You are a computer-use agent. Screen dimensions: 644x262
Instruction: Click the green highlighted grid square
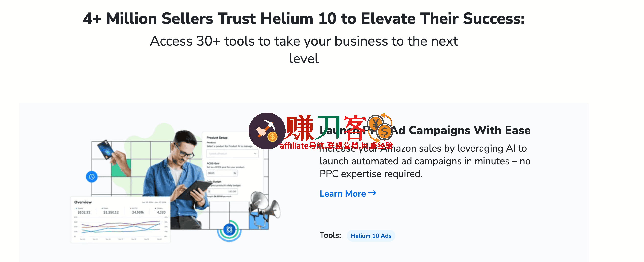121,168
